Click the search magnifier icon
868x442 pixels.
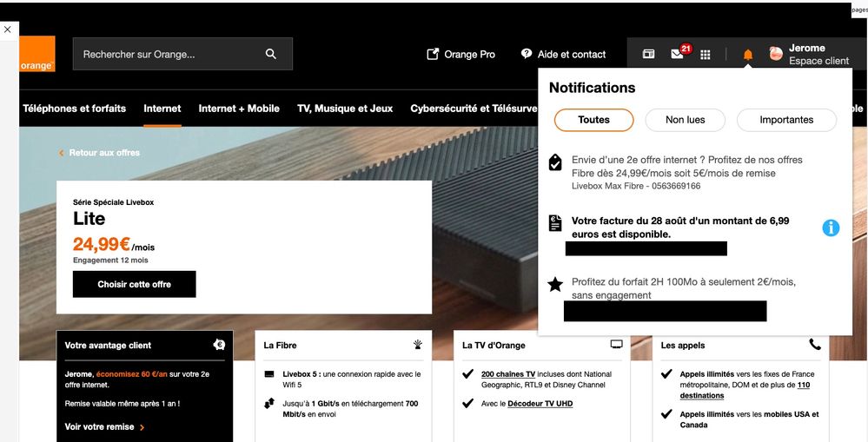pos(271,54)
